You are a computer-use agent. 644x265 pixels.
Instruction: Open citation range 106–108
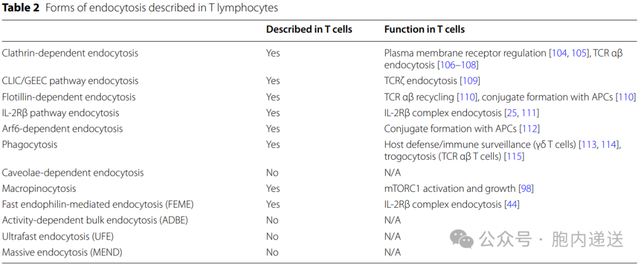coord(458,65)
